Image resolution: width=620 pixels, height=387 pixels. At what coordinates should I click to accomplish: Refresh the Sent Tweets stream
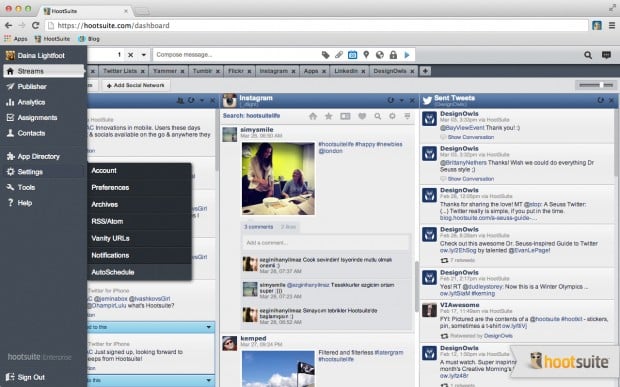(x=600, y=100)
